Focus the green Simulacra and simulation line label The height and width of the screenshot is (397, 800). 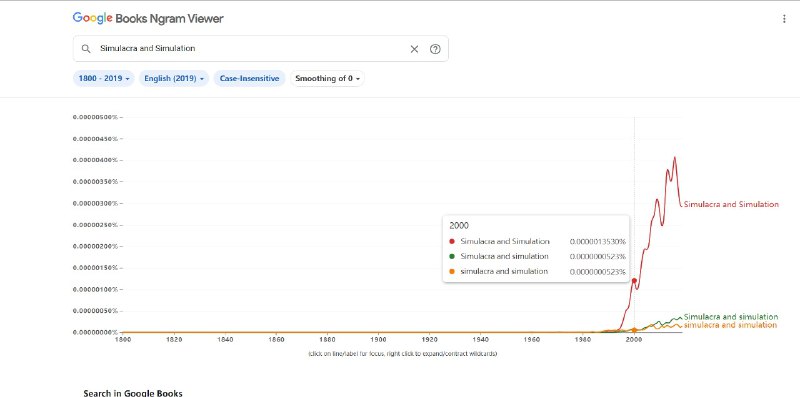[731, 317]
